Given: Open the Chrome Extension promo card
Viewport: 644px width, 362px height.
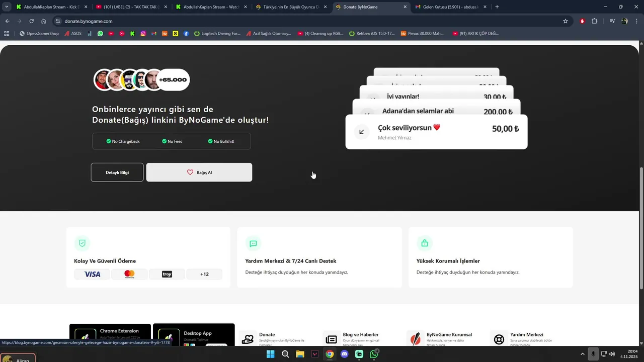Looking at the screenshot, I should click(x=110, y=335).
